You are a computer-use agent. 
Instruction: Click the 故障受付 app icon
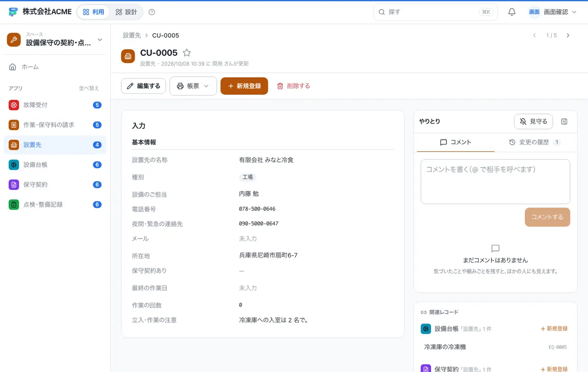14,105
